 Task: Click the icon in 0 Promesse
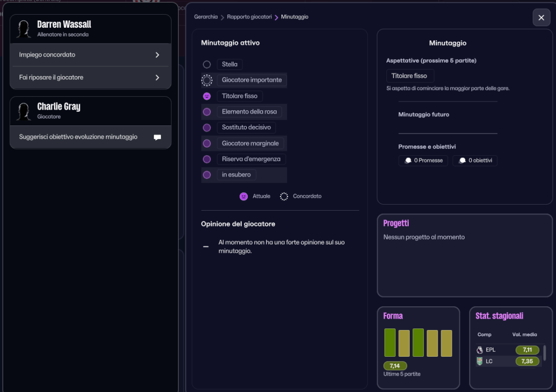(408, 161)
